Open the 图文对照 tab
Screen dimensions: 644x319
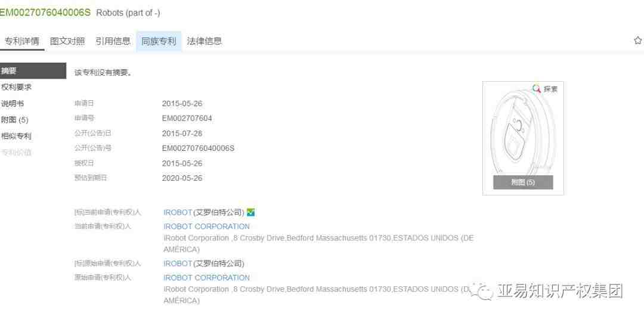tap(67, 41)
